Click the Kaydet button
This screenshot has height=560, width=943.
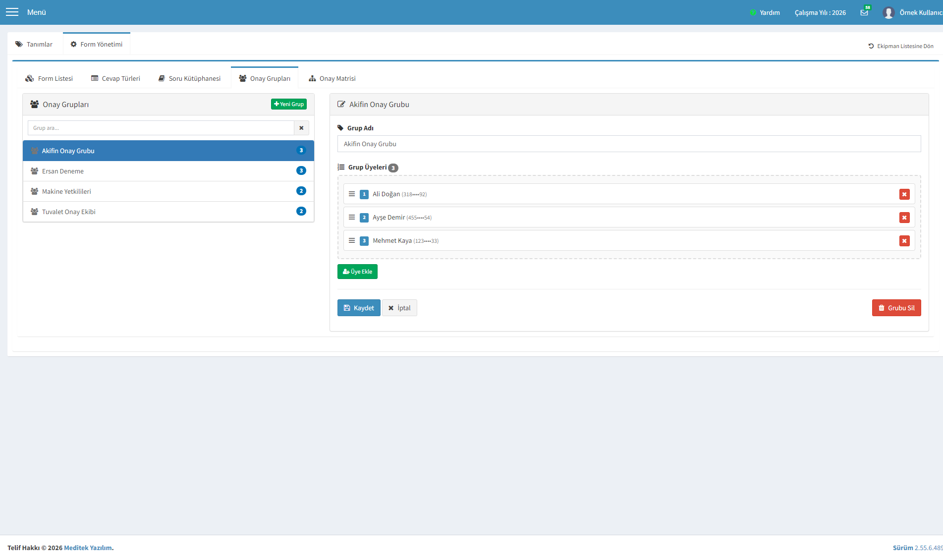click(359, 308)
